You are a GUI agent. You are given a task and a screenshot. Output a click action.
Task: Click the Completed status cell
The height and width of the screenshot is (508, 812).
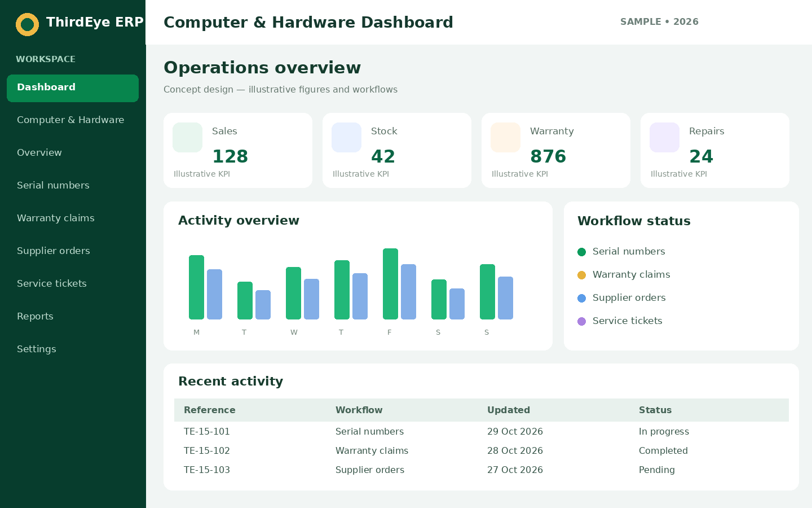coord(663,450)
